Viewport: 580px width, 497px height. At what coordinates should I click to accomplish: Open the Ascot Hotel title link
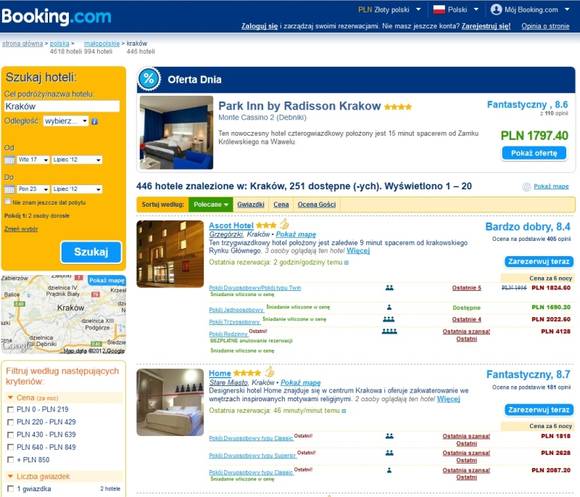click(231, 225)
